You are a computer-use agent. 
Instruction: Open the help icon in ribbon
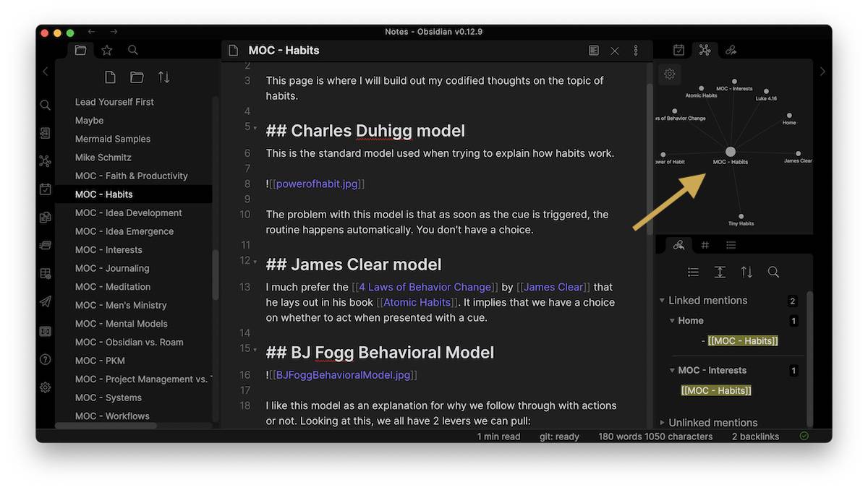pyautogui.click(x=46, y=359)
